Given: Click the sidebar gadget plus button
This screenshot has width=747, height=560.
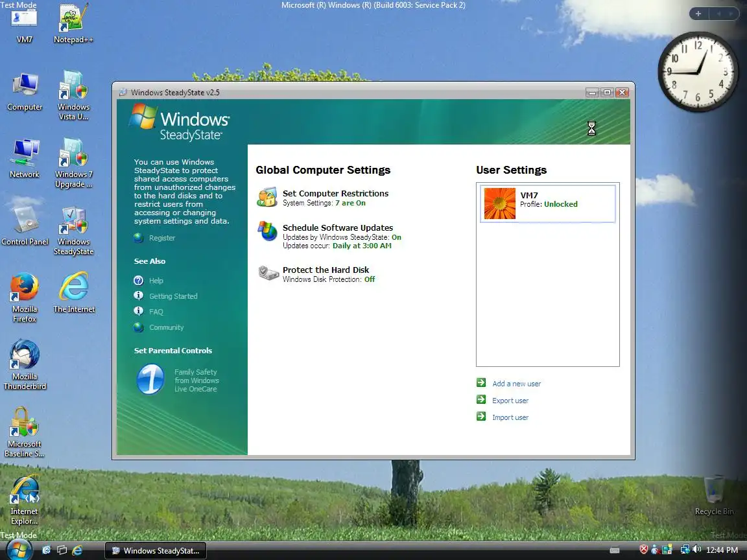Looking at the screenshot, I should coord(698,14).
